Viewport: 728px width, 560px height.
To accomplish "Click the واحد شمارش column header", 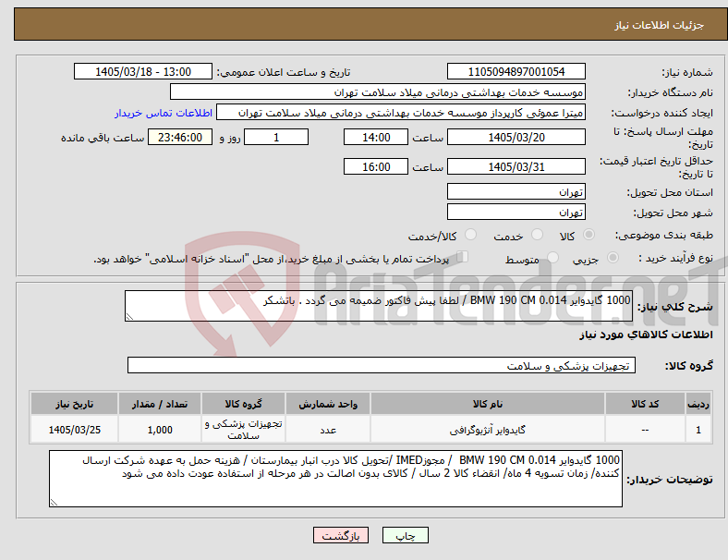I will coord(328,404).
